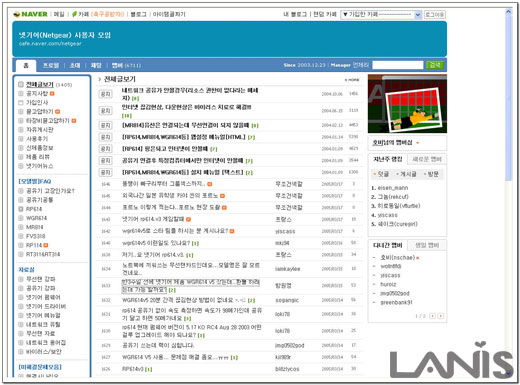Click the board icon beside 전체글보기
Screen dimensions: 520x385
click(21, 84)
